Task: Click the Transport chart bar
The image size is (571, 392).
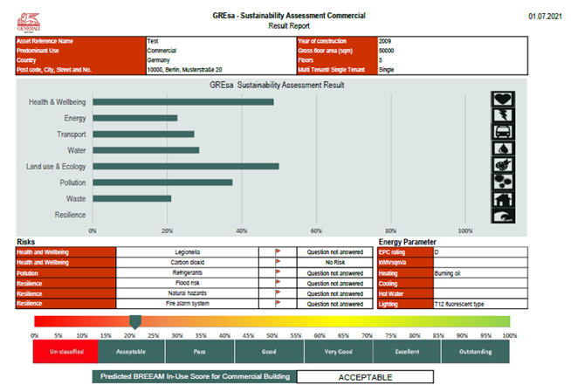Action: (x=143, y=134)
